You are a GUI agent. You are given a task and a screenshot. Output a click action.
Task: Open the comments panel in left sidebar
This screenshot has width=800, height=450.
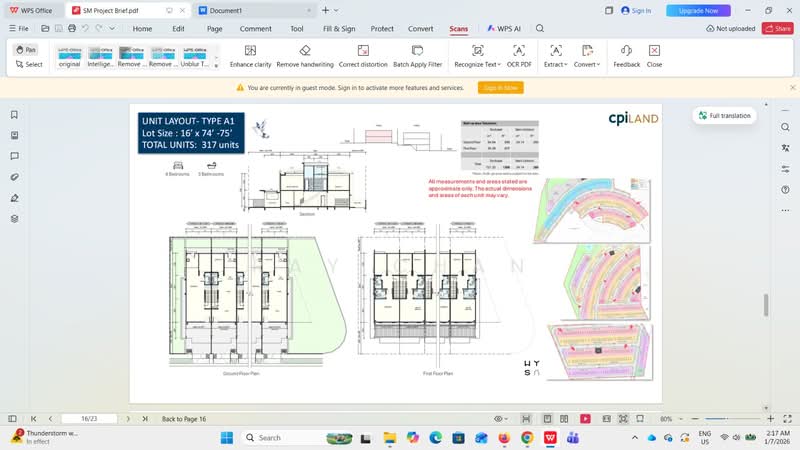click(x=14, y=156)
